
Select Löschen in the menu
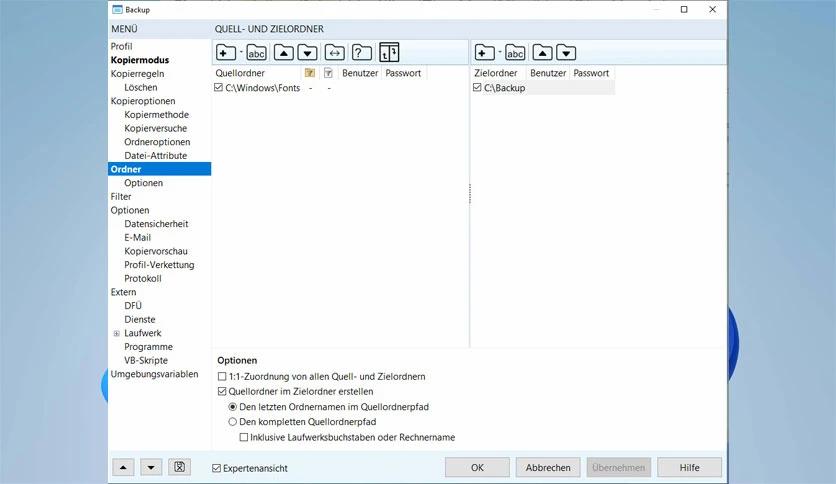point(141,87)
